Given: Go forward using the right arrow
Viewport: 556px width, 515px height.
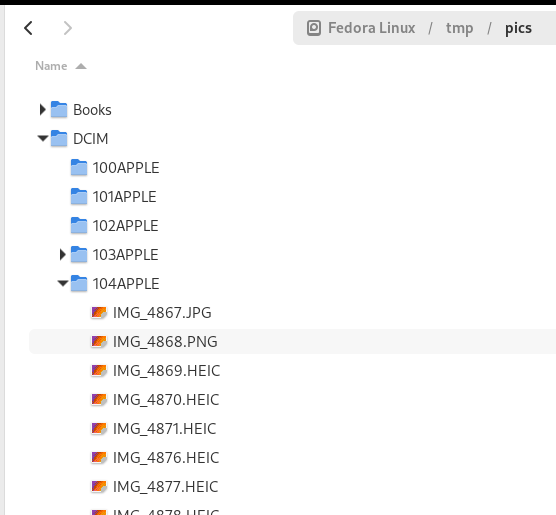Looking at the screenshot, I should (x=67, y=28).
